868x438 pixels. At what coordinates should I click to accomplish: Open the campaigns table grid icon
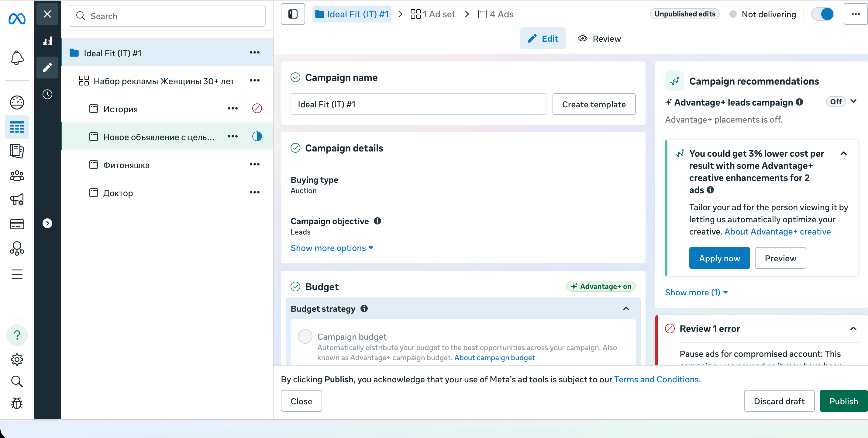[x=17, y=127]
